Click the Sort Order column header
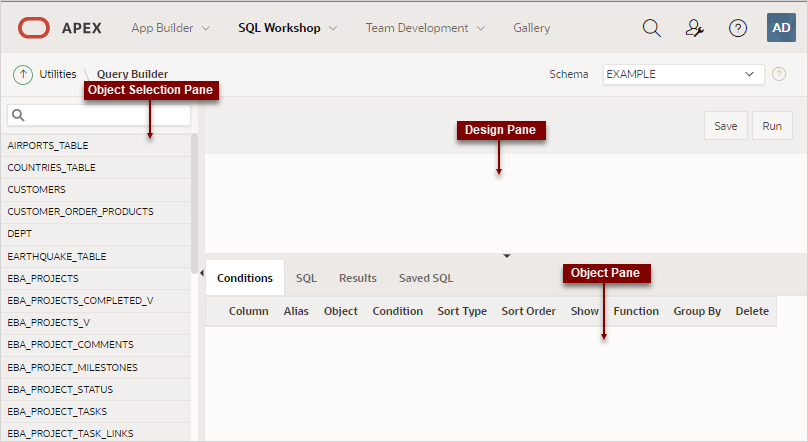 tap(528, 311)
